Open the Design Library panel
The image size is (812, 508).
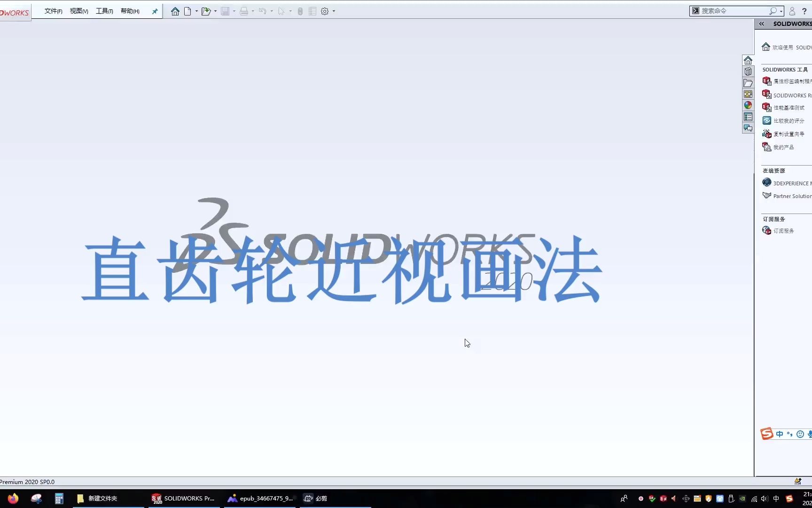pos(748,71)
